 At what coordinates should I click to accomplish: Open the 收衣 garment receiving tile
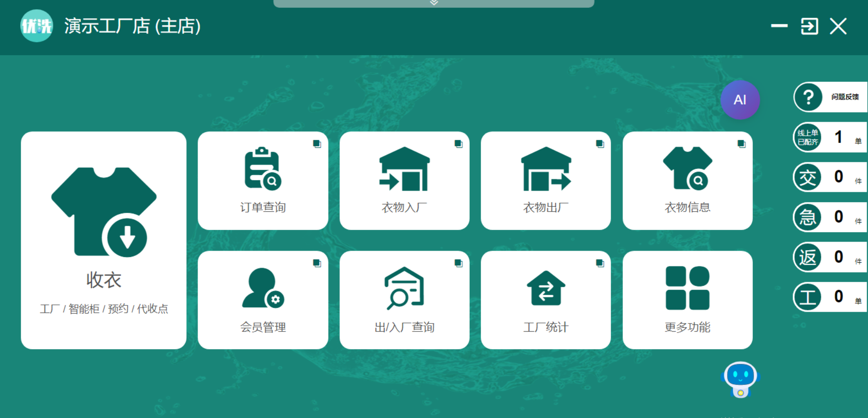tap(104, 240)
